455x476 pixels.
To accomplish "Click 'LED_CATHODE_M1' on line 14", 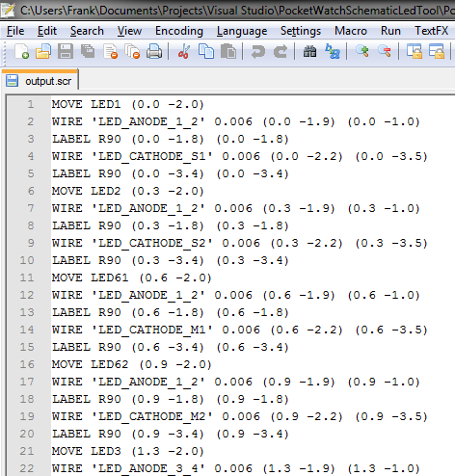I will coord(152,330).
